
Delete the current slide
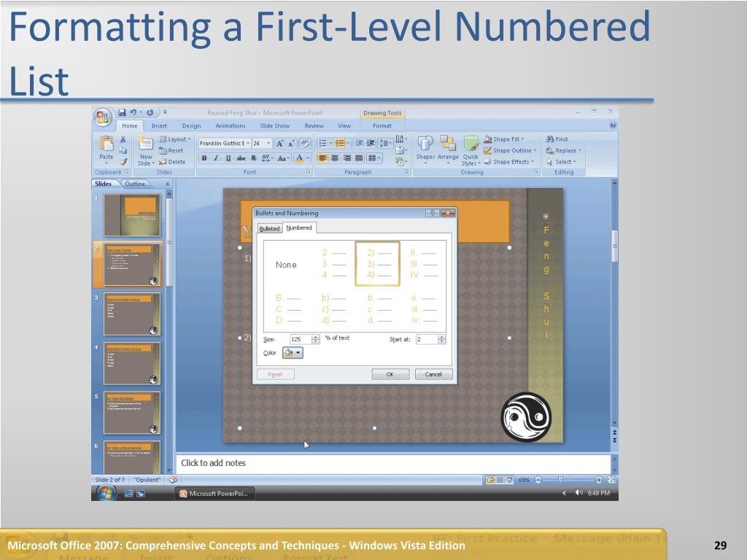172,162
